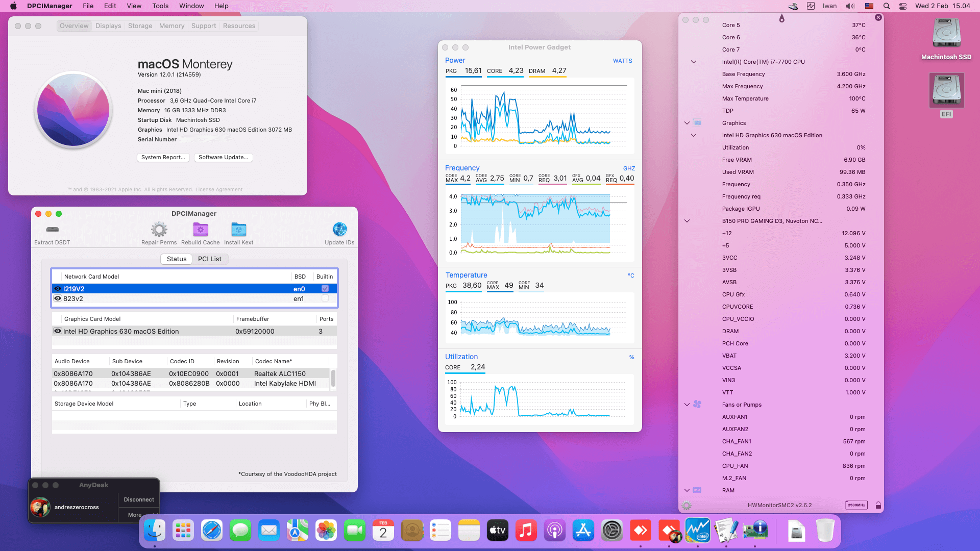Click the Extract DSDT toolbar icon
The width and height of the screenshot is (980, 551).
click(x=52, y=230)
